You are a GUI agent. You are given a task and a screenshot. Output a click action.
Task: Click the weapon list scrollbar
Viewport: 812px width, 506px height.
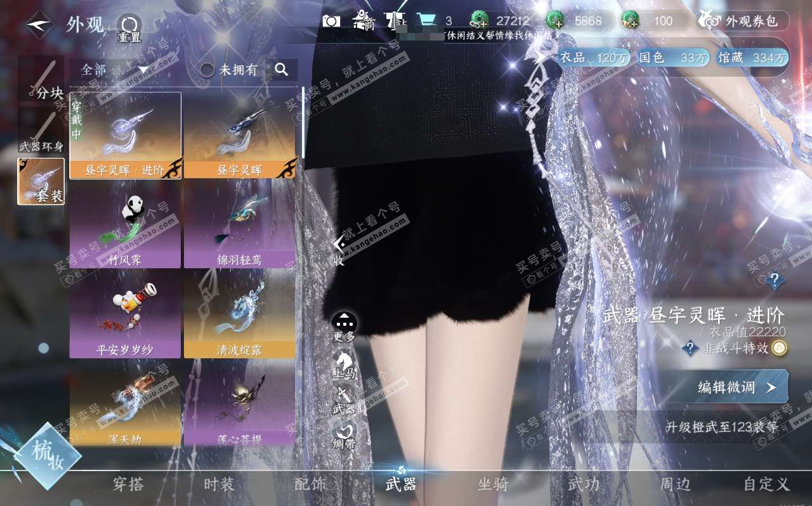coord(303,124)
